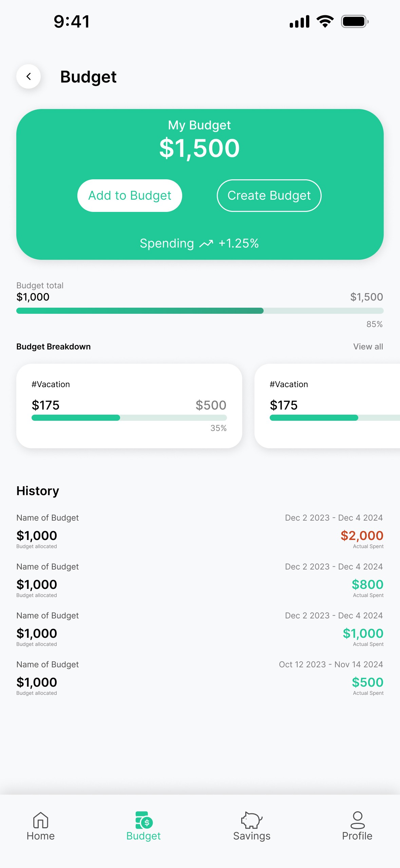Click Add to Budget button

[x=130, y=196]
